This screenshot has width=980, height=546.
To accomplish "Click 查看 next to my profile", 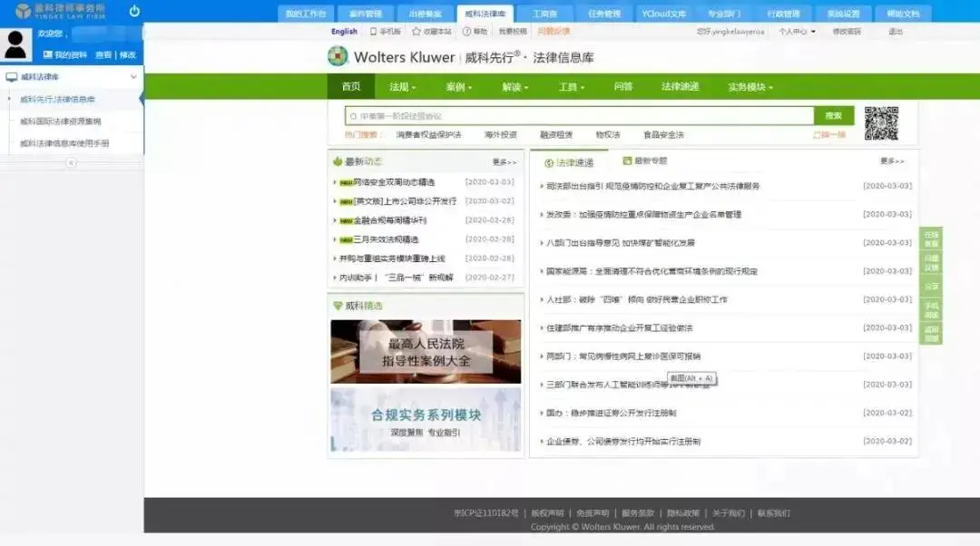I will point(103,55).
